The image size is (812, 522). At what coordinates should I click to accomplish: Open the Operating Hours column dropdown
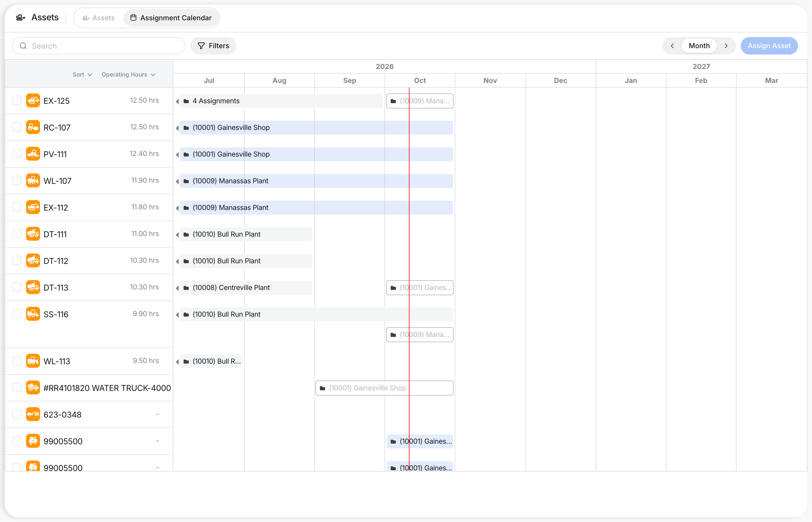(x=128, y=75)
